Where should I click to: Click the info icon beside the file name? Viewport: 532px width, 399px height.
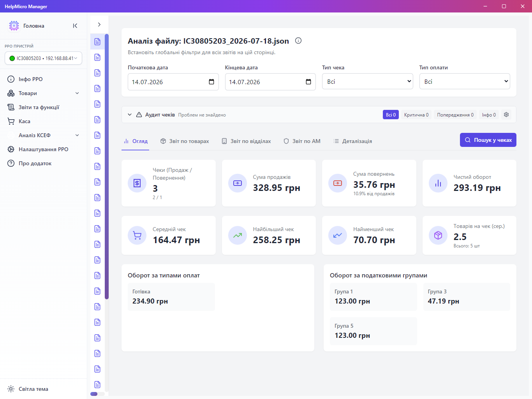pyautogui.click(x=298, y=41)
